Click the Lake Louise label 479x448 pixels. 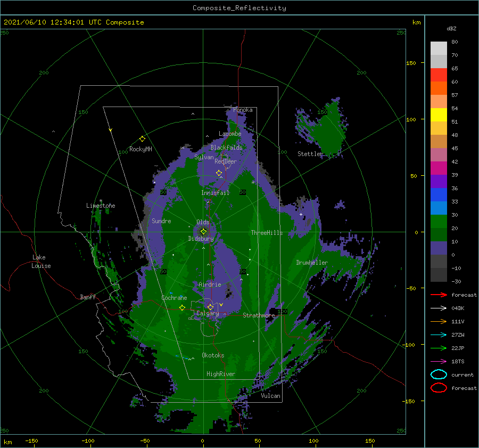(41, 262)
